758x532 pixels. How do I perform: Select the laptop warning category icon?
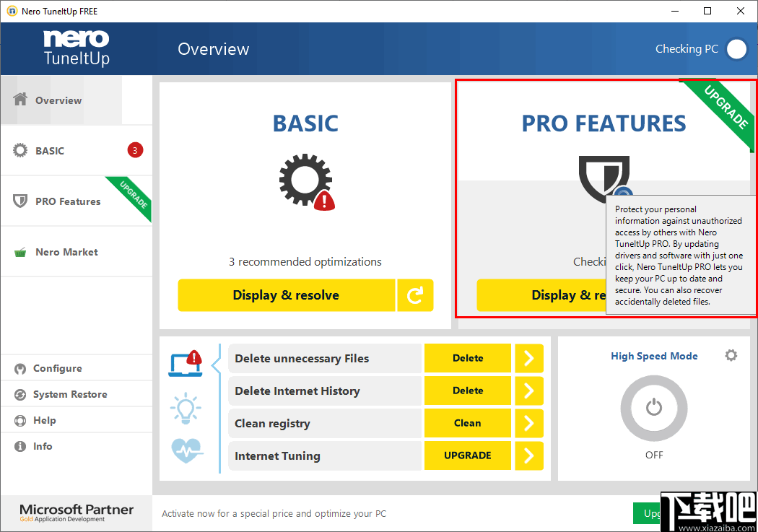click(186, 363)
